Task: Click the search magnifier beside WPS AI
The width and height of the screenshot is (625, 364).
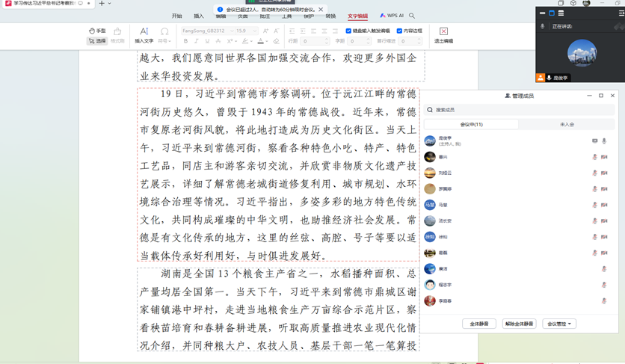Action: pos(412,16)
